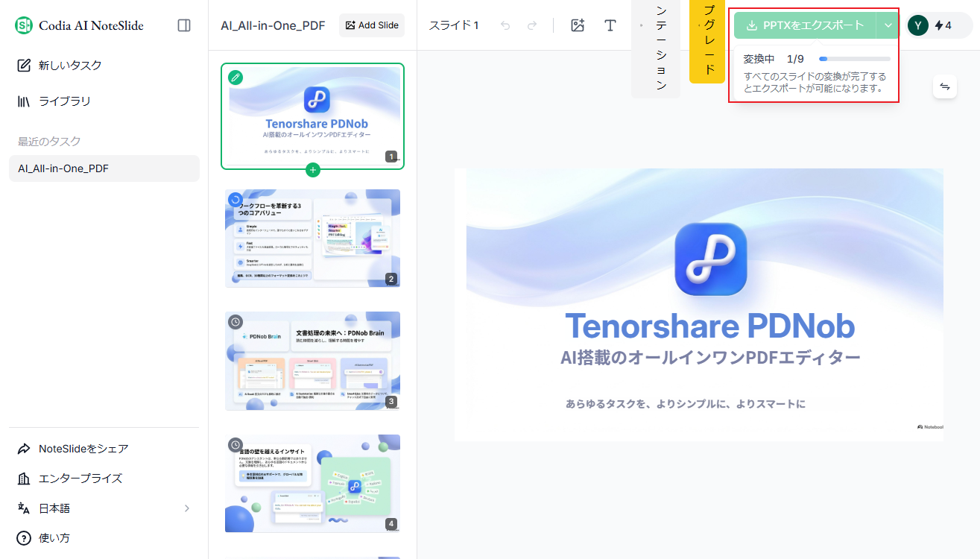Viewport: 980px width, 559px height.
Task: Click the あらゆるタスクを tagline text
Action: click(686, 404)
